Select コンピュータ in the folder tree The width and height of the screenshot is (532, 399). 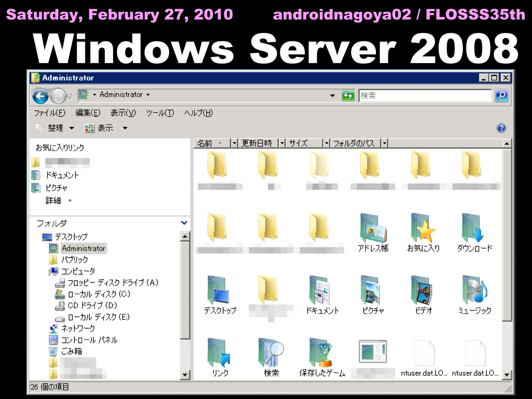pyautogui.click(x=72, y=271)
